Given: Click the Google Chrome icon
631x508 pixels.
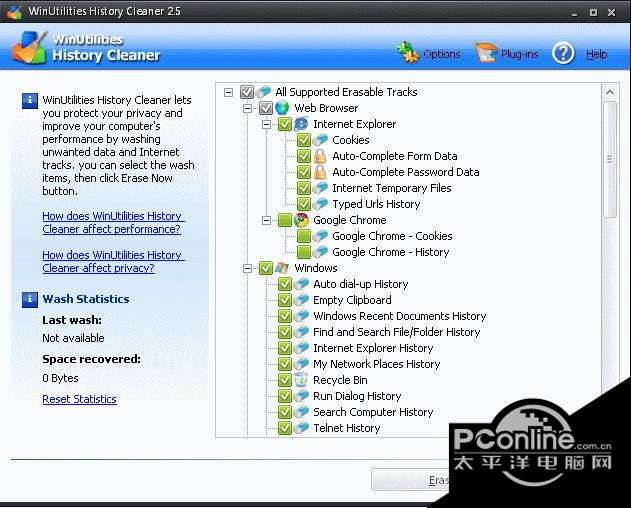Looking at the screenshot, I should point(301,220).
